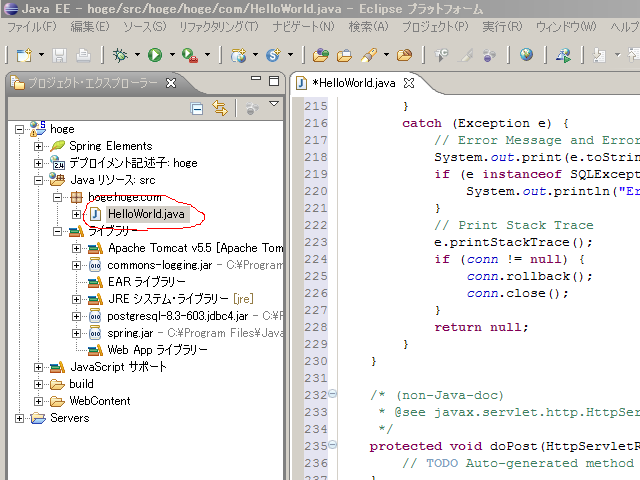The width and height of the screenshot is (640, 480).
Task: Click the Save disk toolbar icon
Action: click(x=59, y=55)
